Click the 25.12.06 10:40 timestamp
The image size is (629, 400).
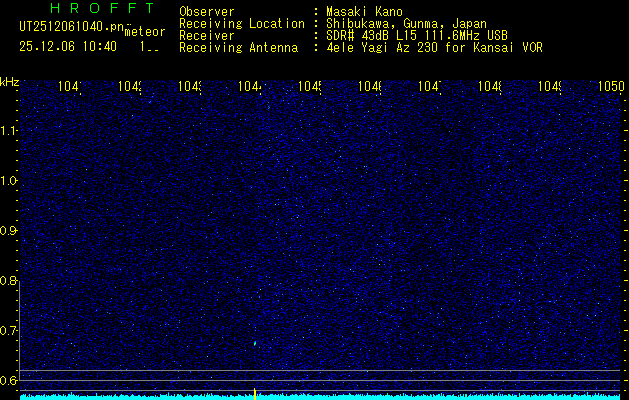(68, 46)
